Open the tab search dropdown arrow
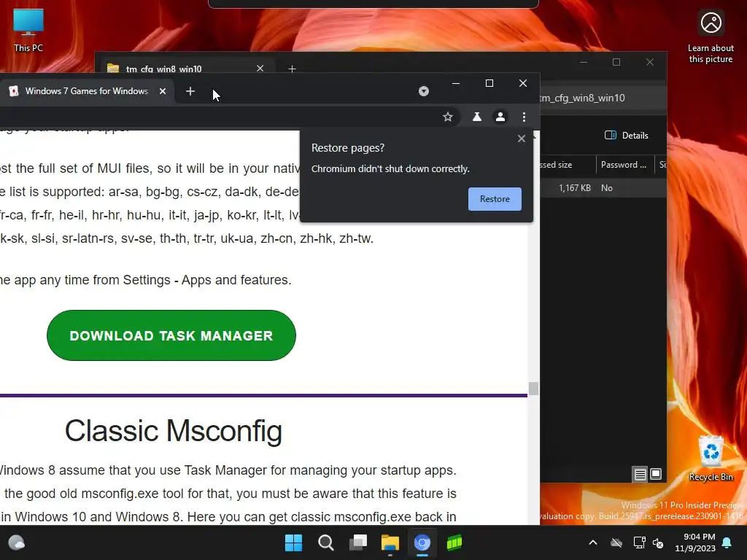Viewport: 747px width, 560px height. coord(424,91)
